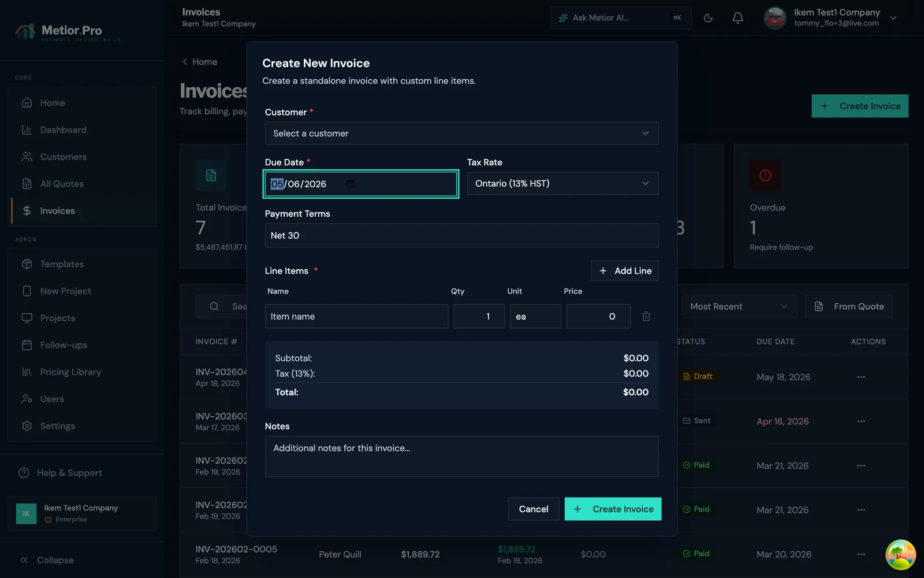Click the Home breadcrumb link
The width and height of the screenshot is (924, 578).
pos(200,62)
